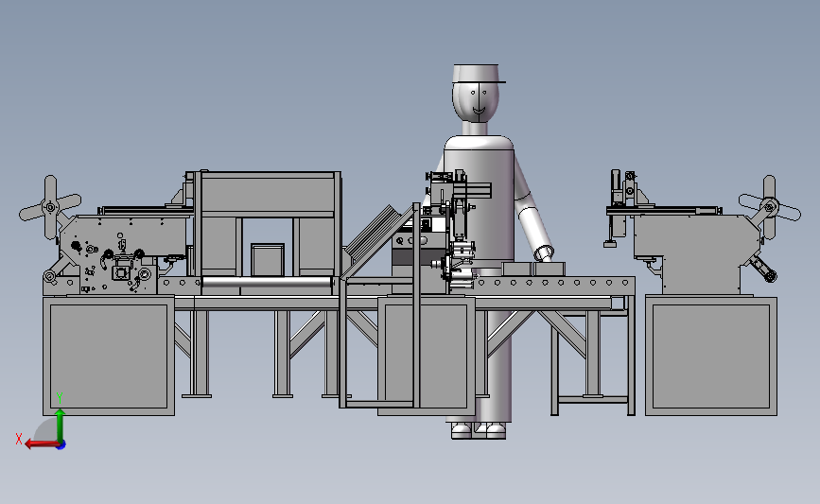This screenshot has width=820, height=504.
Task: Select the left base cabinet panel
Action: coord(109,356)
